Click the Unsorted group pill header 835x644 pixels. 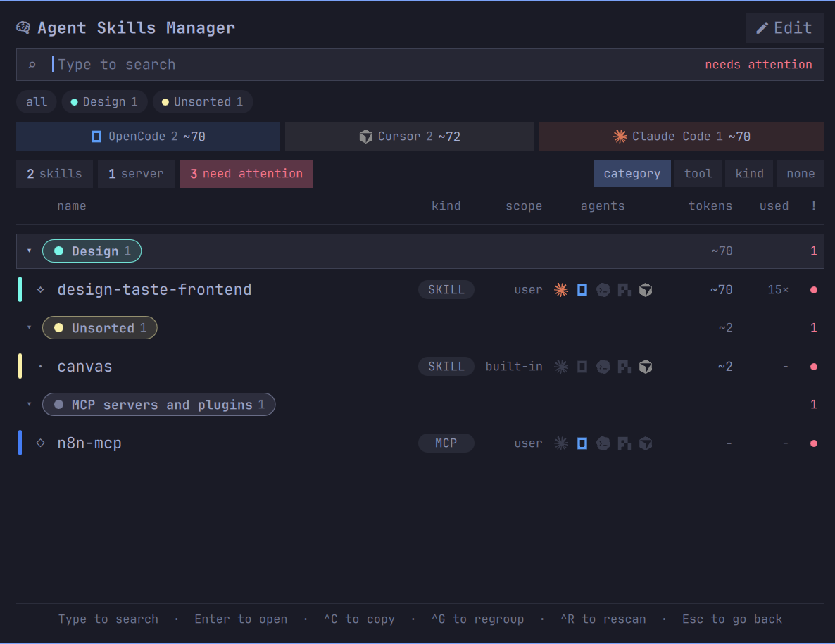99,328
